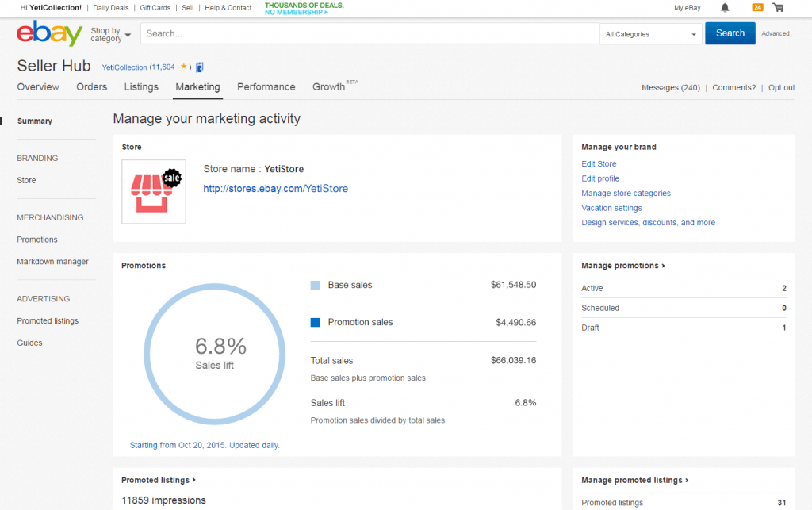Image resolution: width=812 pixels, height=510 pixels.
Task: Open the notifications bell
Action: tap(725, 7)
